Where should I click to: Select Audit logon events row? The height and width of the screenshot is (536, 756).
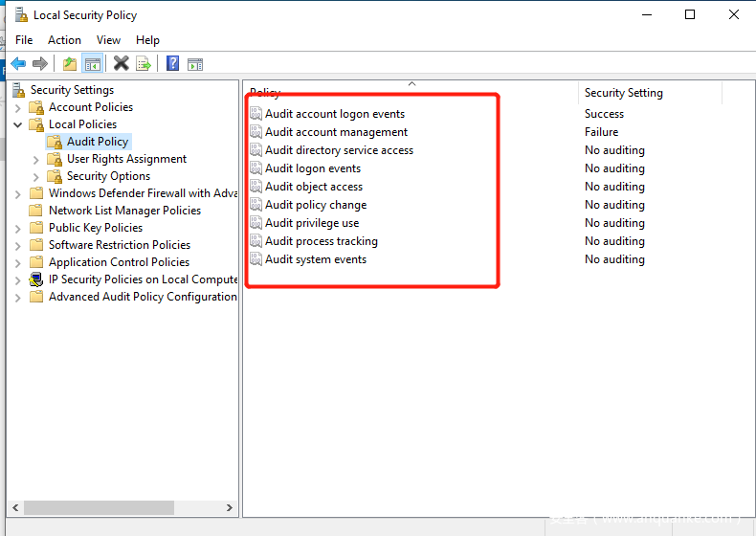(x=313, y=168)
